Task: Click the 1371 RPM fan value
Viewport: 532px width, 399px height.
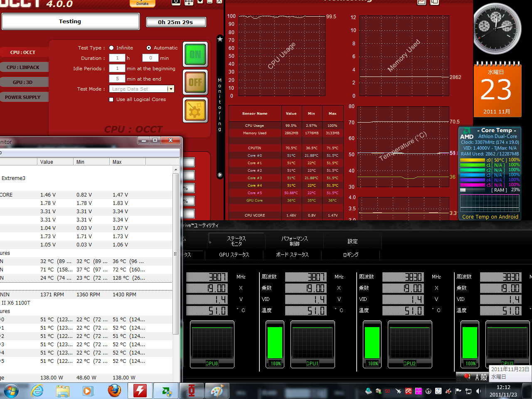Action: point(52,295)
